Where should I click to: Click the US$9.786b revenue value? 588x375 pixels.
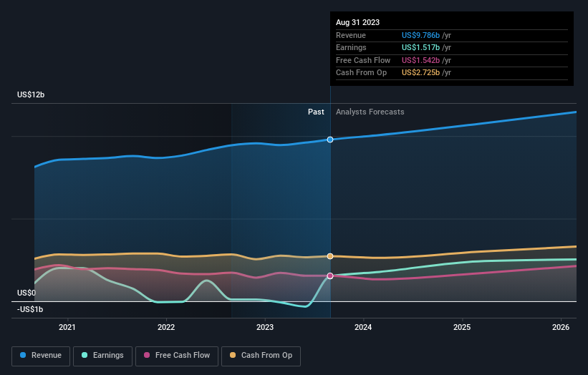pyautogui.click(x=420, y=35)
